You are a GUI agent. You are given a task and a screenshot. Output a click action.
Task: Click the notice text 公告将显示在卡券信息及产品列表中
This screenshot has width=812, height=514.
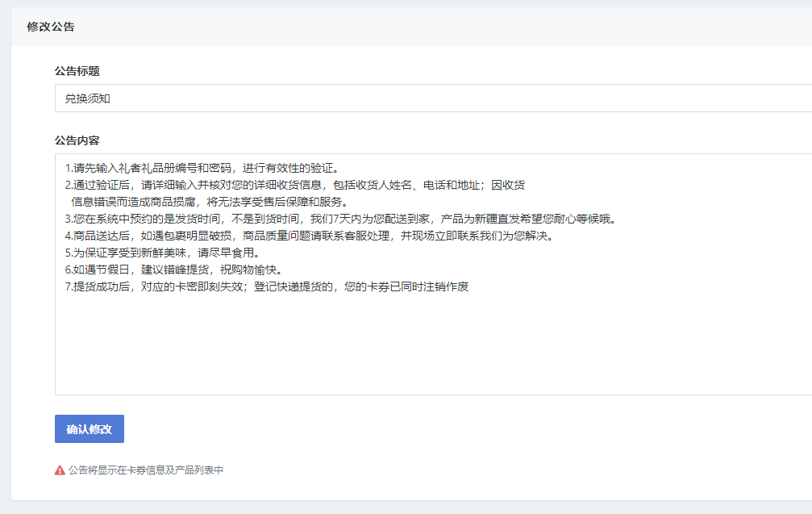pyautogui.click(x=146, y=470)
